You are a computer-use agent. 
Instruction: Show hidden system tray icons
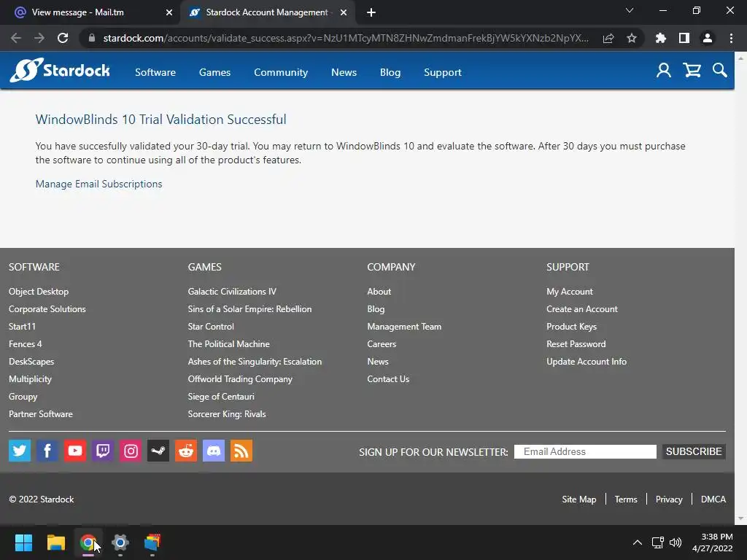(637, 542)
